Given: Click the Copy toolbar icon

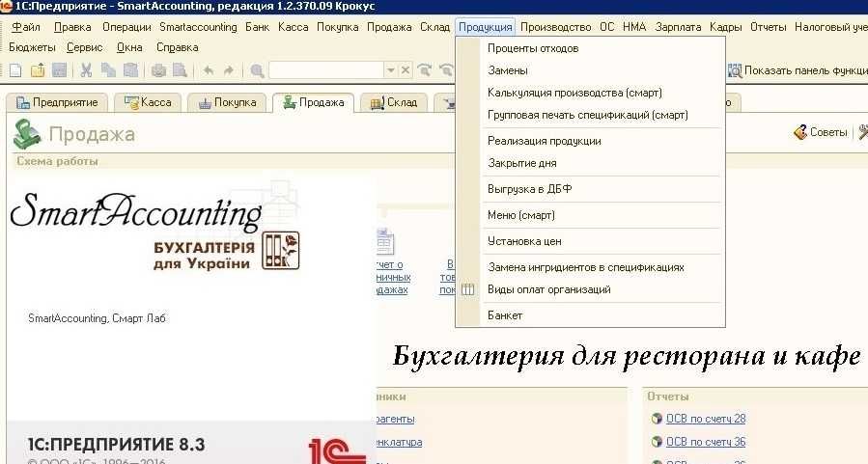Looking at the screenshot, I should 108,70.
